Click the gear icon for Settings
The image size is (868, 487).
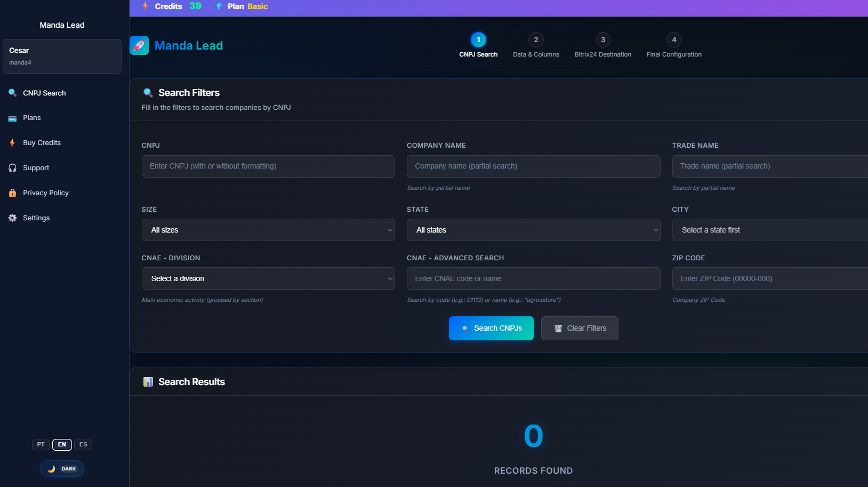pyautogui.click(x=12, y=218)
